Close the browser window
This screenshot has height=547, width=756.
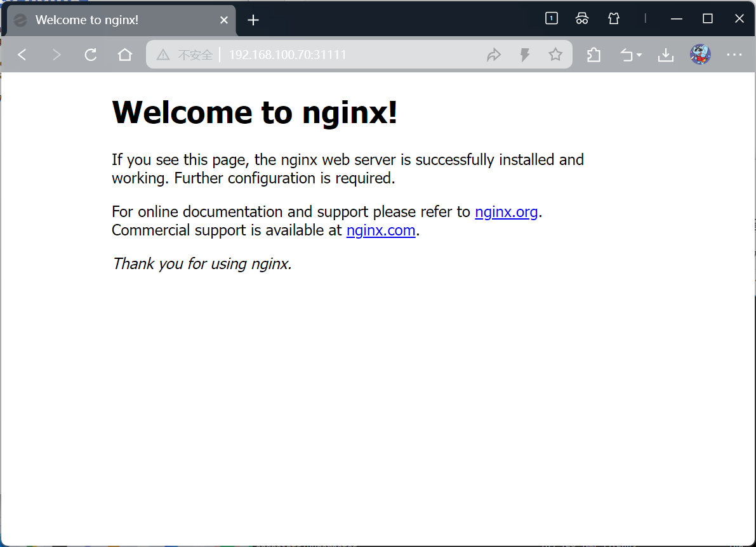click(739, 18)
